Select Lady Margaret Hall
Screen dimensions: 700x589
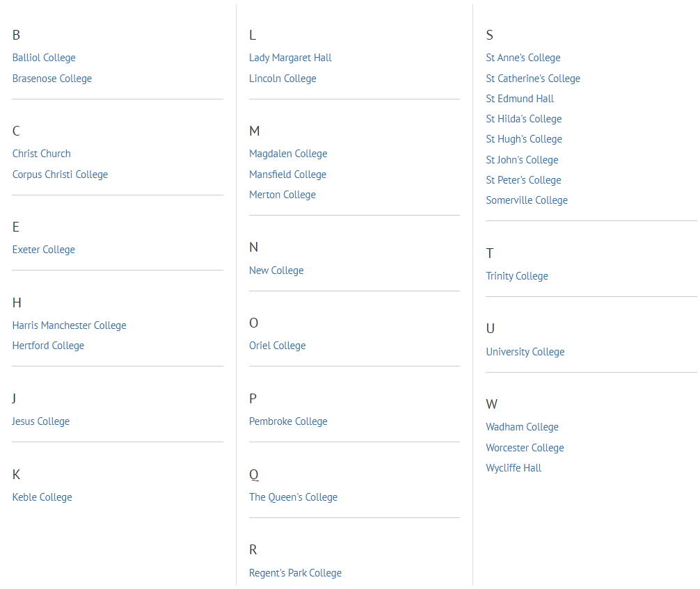pos(290,58)
